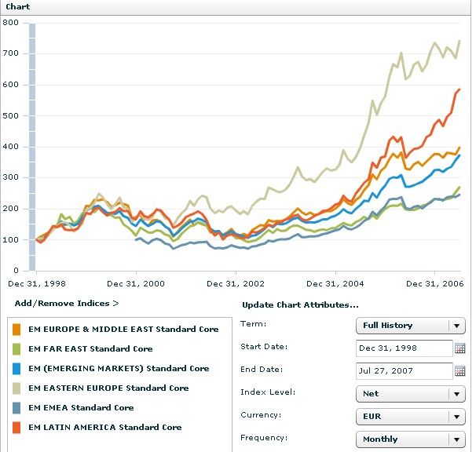Open the Start Date calendar picker icon
This screenshot has width=476, height=452.
click(460, 348)
